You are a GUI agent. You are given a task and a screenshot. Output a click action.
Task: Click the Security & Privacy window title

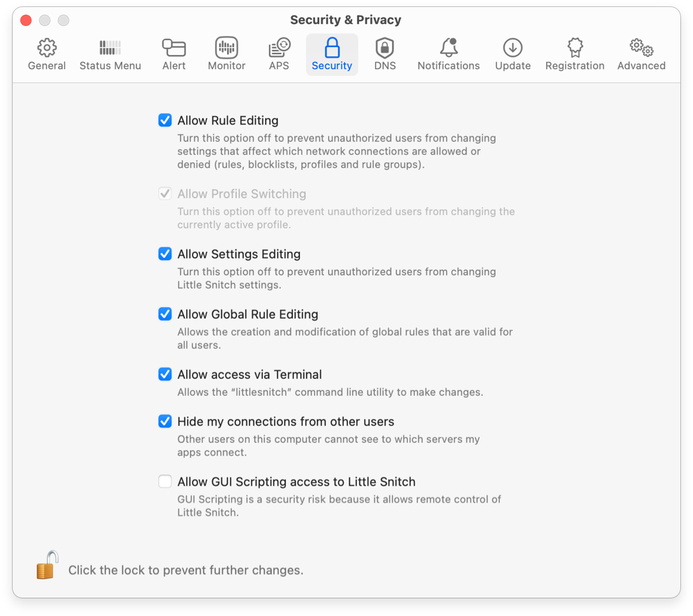pos(346,20)
